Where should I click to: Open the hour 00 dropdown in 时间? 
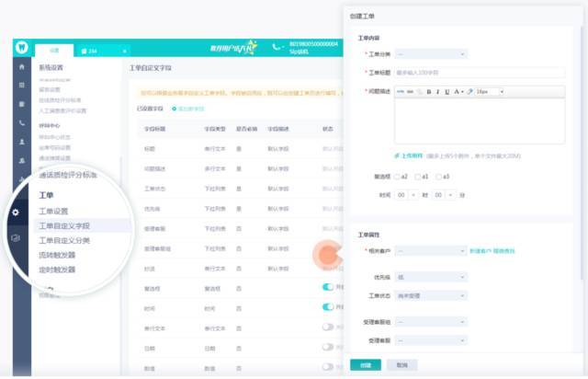point(406,195)
